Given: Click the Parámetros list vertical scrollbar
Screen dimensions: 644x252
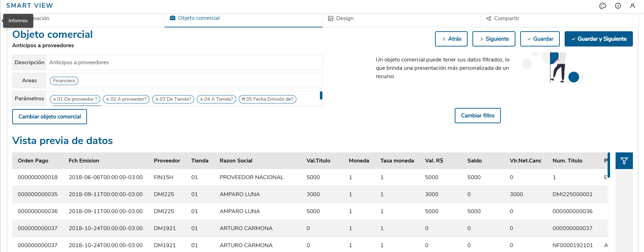Looking at the screenshot, I should pyautogui.click(x=321, y=95).
